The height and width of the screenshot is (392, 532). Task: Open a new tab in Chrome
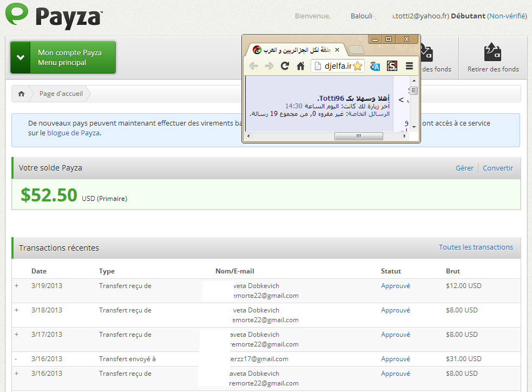tap(356, 50)
